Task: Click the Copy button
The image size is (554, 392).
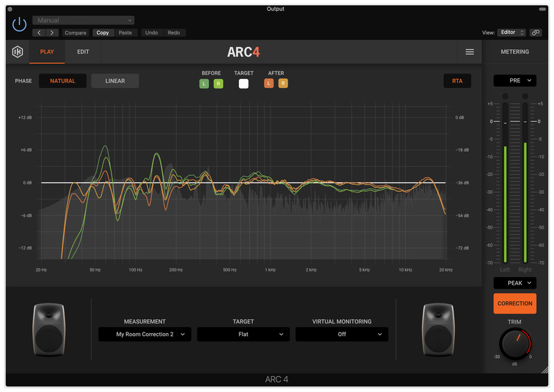Action: 102,33
